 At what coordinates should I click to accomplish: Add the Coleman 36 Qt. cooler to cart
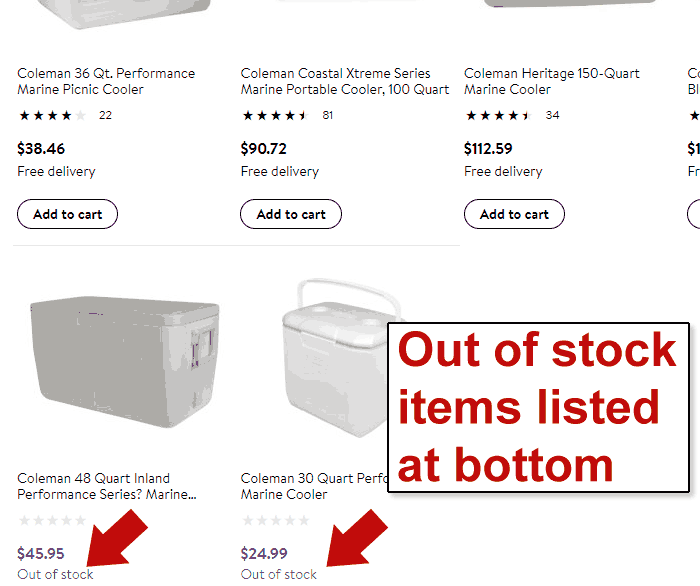(x=67, y=214)
